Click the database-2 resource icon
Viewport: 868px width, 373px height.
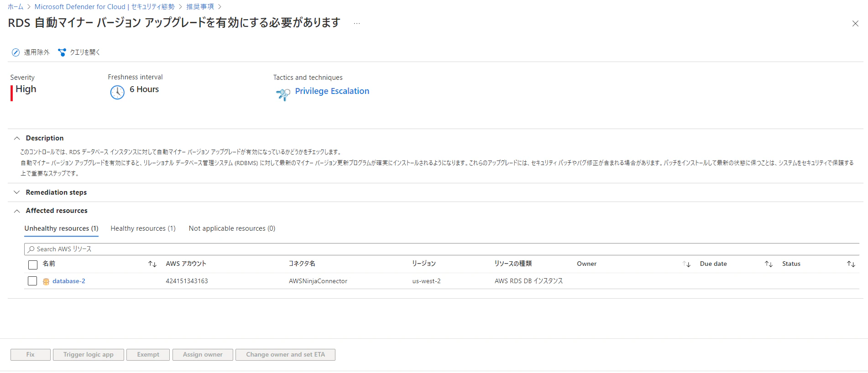point(46,281)
